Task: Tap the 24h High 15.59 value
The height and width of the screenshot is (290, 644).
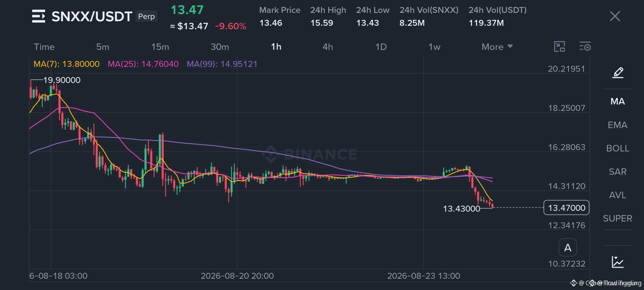Action: (322, 23)
